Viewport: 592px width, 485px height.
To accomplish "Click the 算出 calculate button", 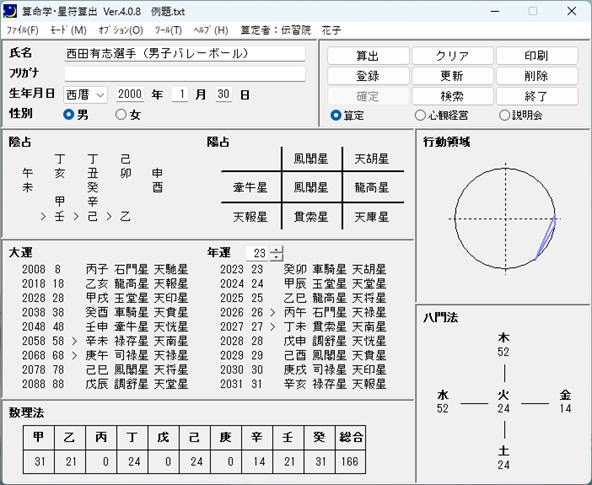I will click(368, 56).
